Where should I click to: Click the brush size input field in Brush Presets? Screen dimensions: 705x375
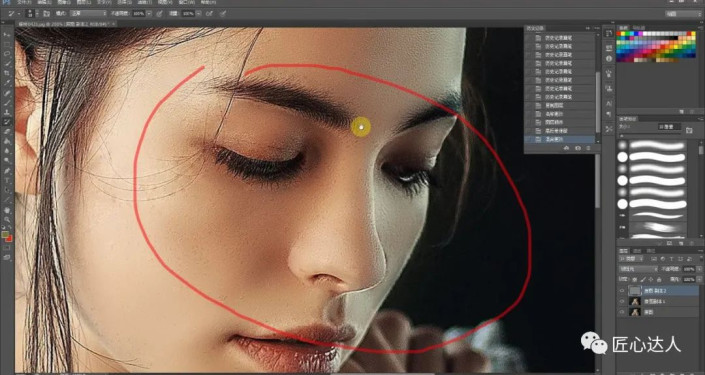click(x=669, y=127)
